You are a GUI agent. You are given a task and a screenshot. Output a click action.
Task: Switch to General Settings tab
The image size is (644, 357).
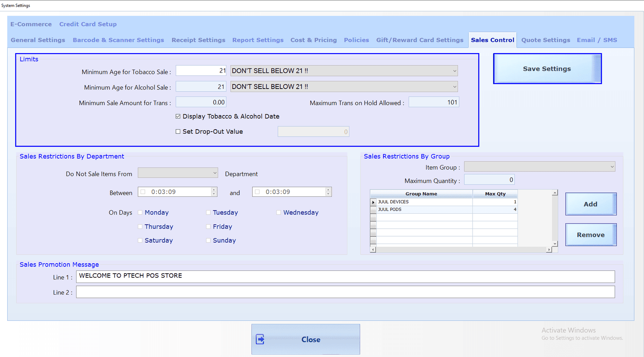[38, 40]
